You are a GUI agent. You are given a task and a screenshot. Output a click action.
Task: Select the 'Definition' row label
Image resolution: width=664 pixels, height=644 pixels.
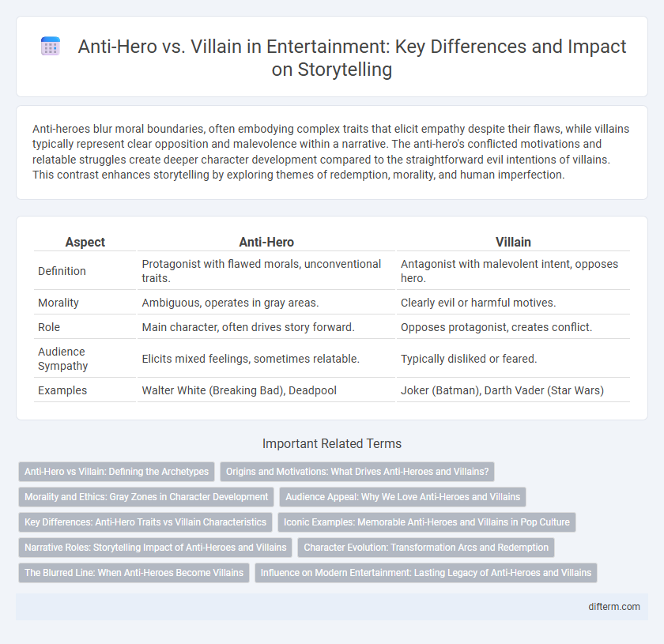click(62, 271)
